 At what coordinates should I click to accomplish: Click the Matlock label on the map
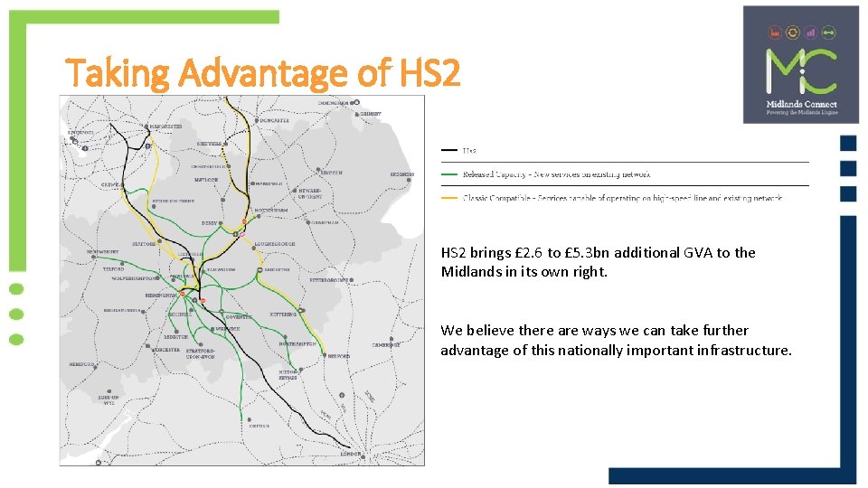pos(206,180)
